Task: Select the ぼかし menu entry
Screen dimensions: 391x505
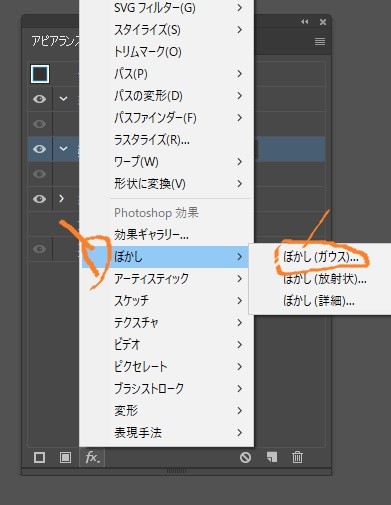Action: [x=166, y=257]
